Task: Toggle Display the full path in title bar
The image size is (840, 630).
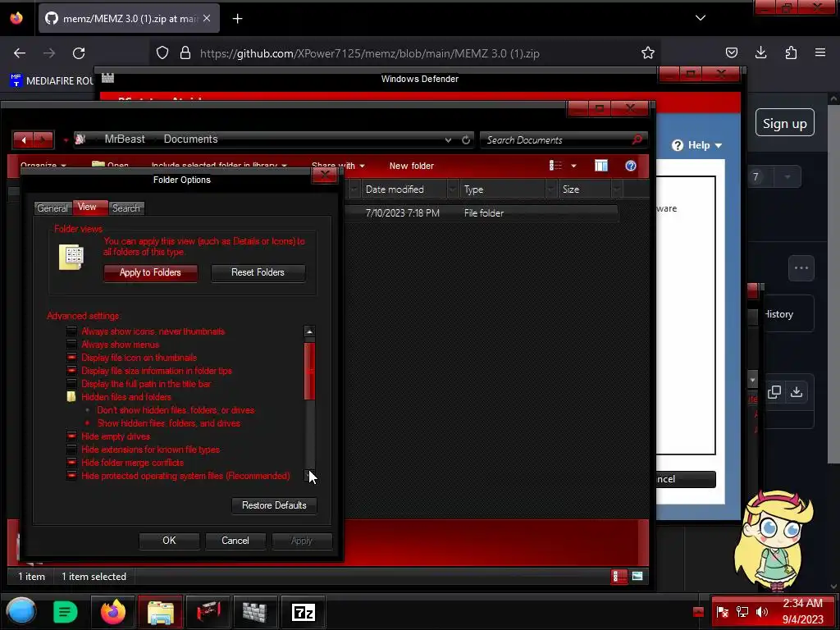Action: [x=71, y=384]
